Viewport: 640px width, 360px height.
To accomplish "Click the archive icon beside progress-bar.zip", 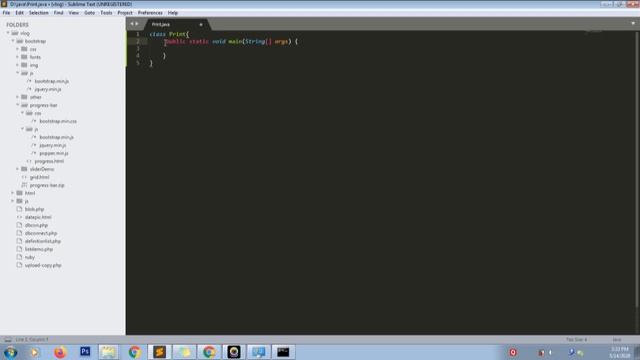I will [x=24, y=185].
